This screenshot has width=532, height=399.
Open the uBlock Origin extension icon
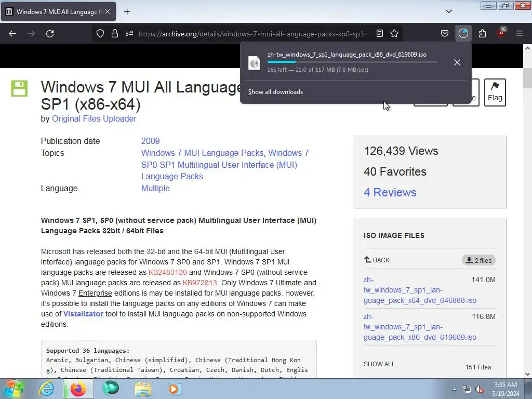click(501, 33)
